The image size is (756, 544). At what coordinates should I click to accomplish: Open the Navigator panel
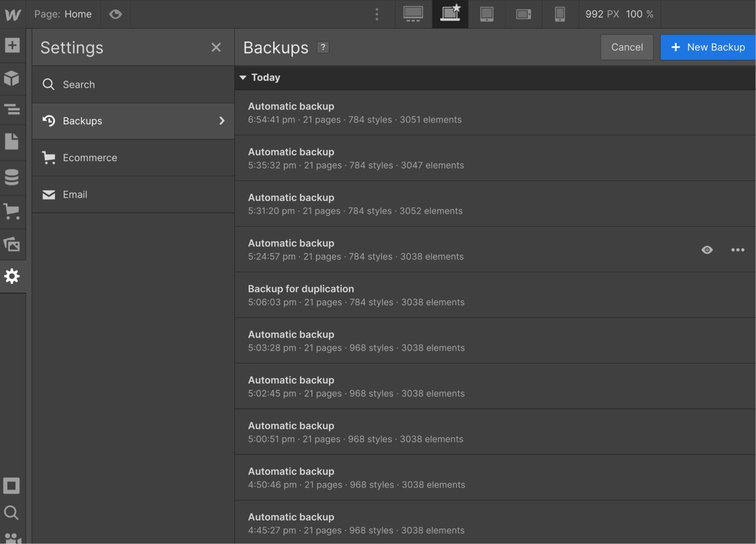coord(12,109)
